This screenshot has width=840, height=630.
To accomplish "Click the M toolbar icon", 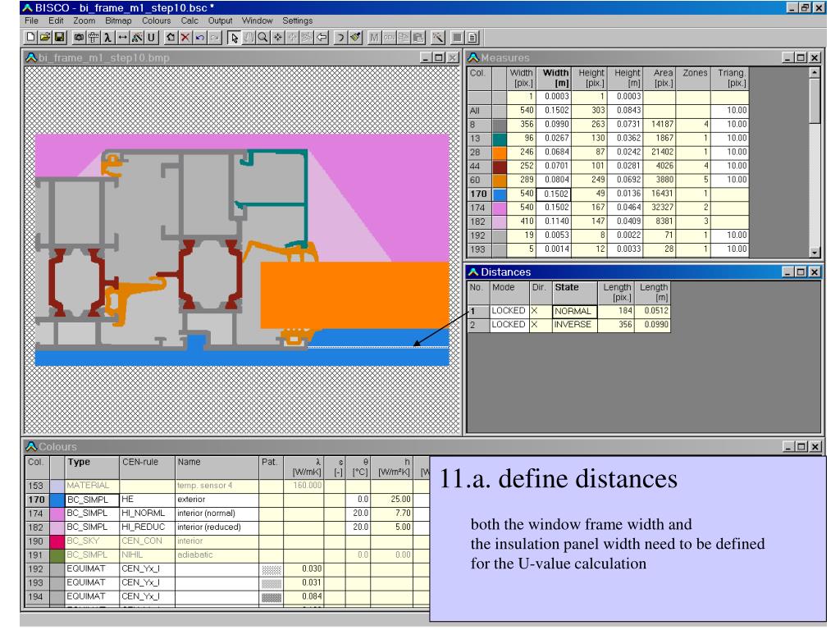I will (x=374, y=38).
